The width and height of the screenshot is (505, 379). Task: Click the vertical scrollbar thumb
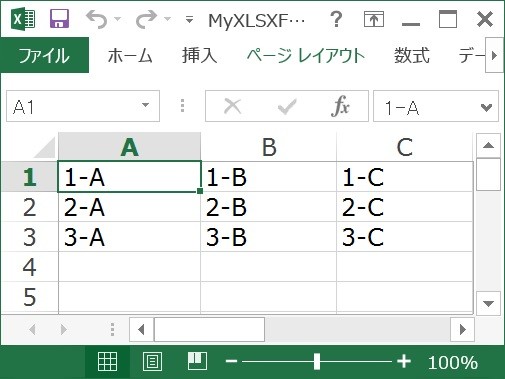point(488,174)
